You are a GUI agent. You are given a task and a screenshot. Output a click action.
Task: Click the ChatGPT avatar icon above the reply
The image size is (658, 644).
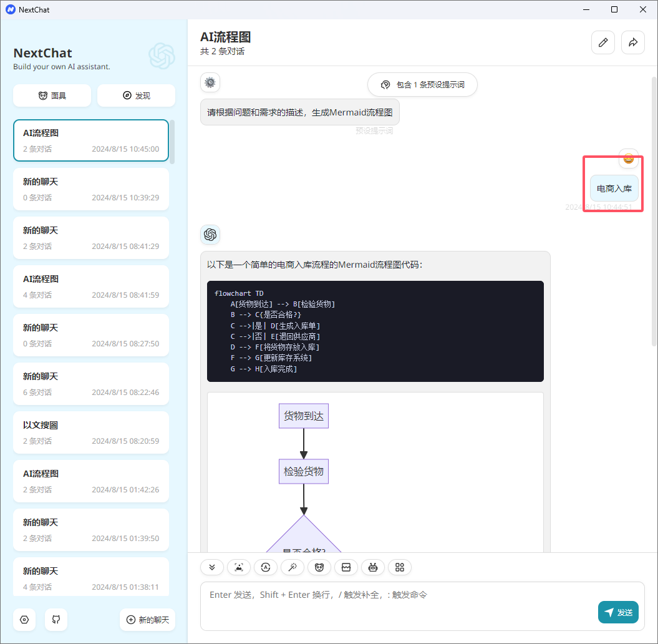click(x=210, y=234)
